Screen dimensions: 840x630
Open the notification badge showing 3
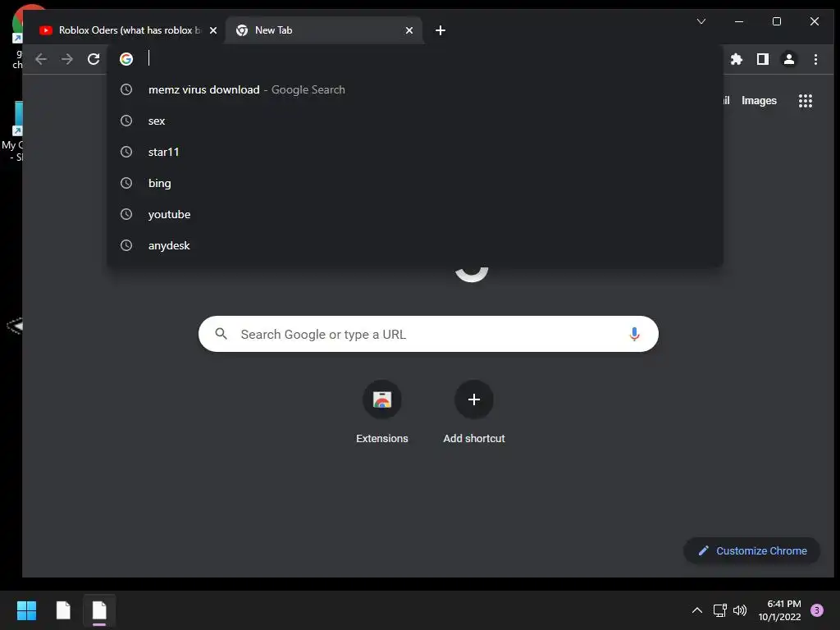817,610
